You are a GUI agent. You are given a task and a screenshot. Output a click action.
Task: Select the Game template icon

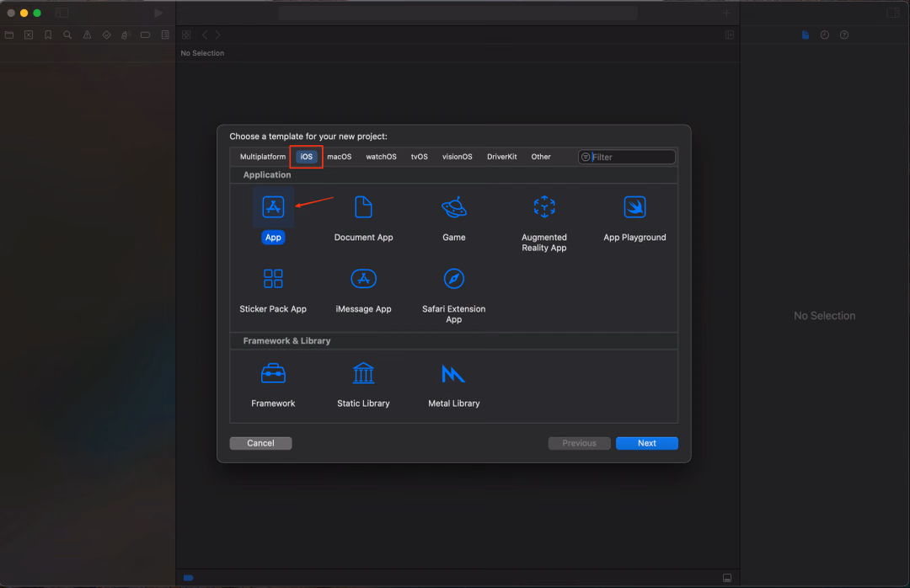point(454,207)
